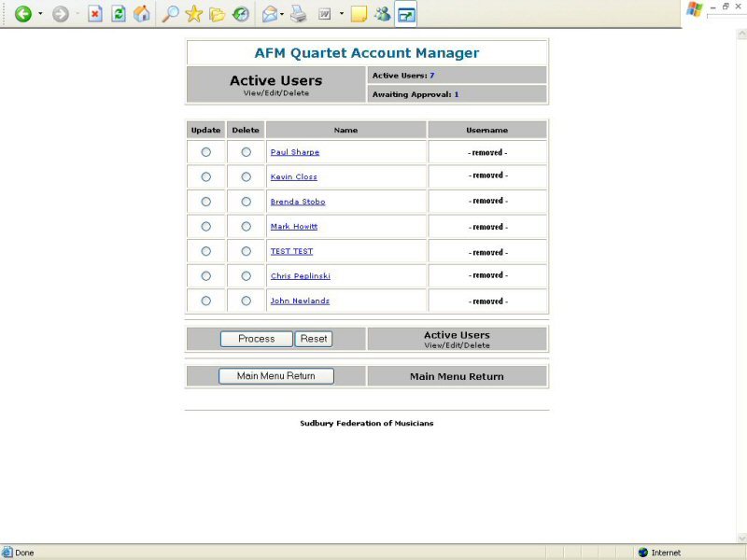The width and height of the screenshot is (747, 560).
Task: Mark John Newlands for deletion
Action: tap(247, 301)
